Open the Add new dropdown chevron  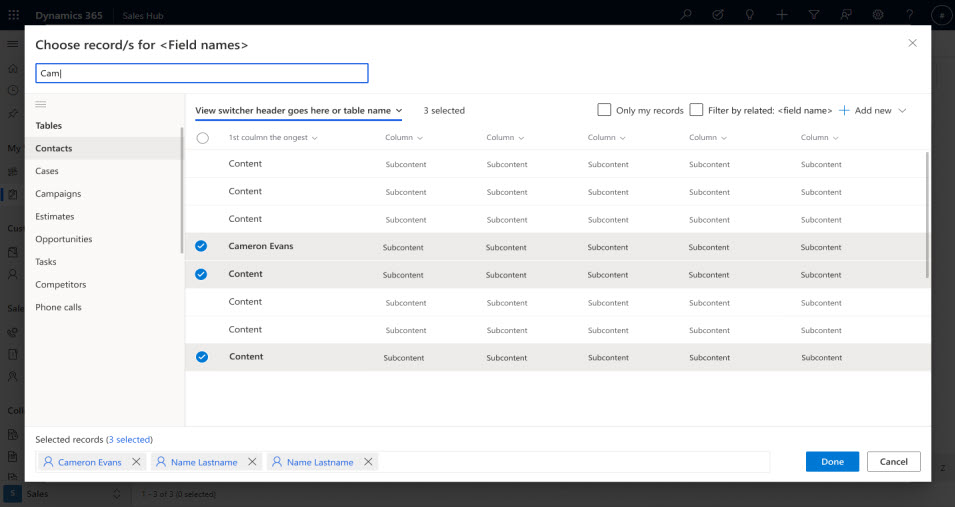[903, 110]
